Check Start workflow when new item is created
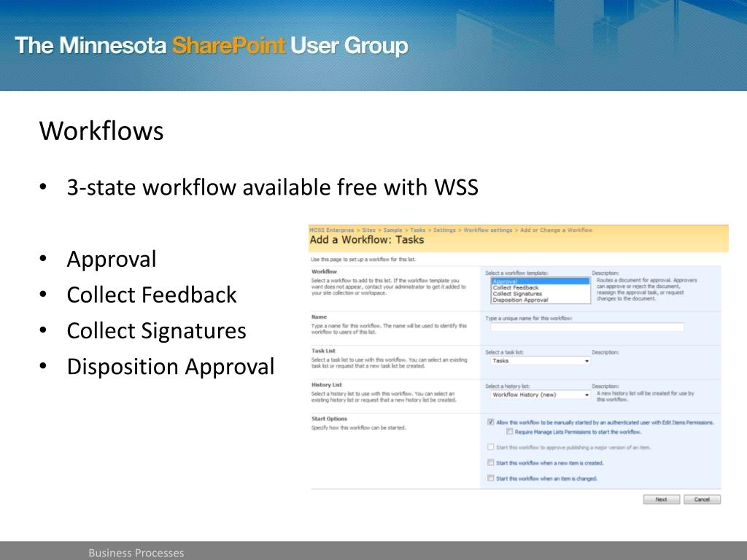 (491, 462)
